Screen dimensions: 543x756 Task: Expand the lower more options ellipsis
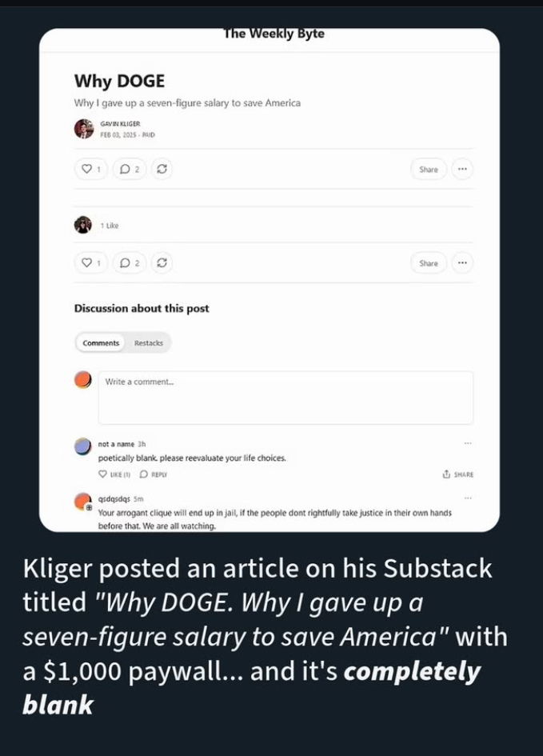462,262
